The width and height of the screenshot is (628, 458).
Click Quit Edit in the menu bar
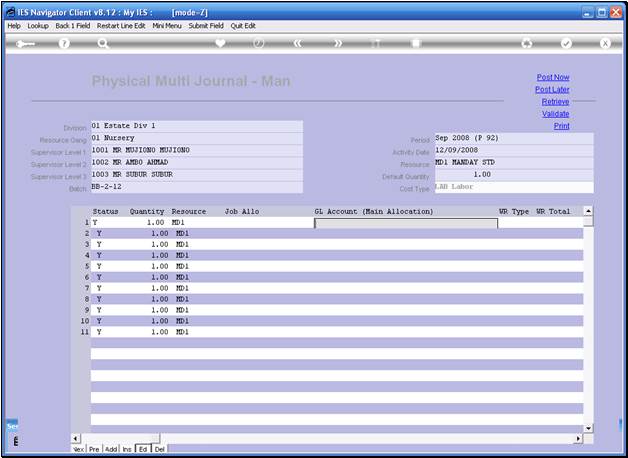243,26
